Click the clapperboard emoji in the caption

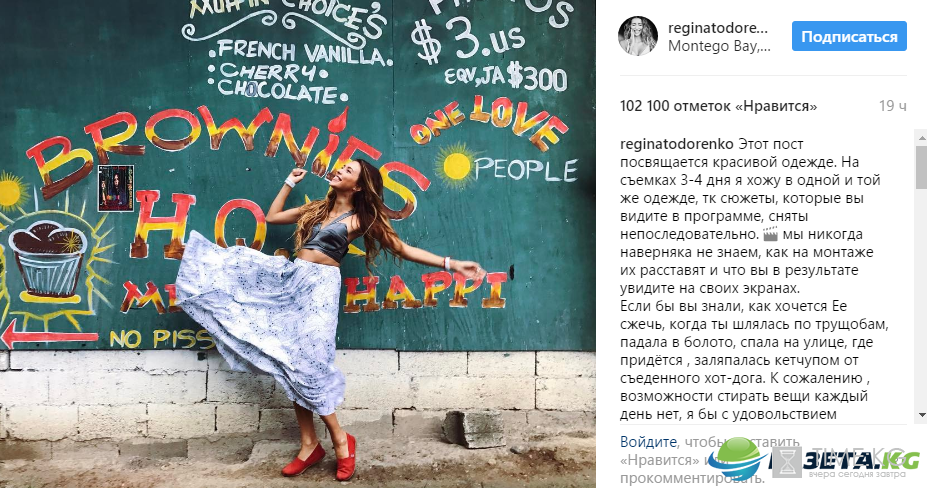[x=770, y=235]
